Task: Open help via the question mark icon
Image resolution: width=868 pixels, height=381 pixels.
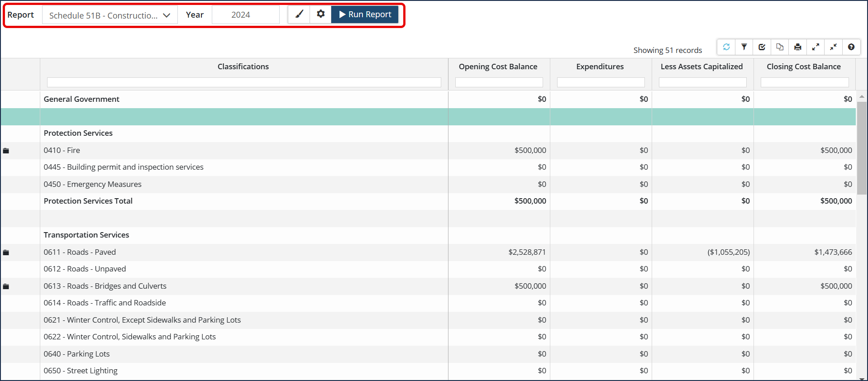Action: point(851,47)
